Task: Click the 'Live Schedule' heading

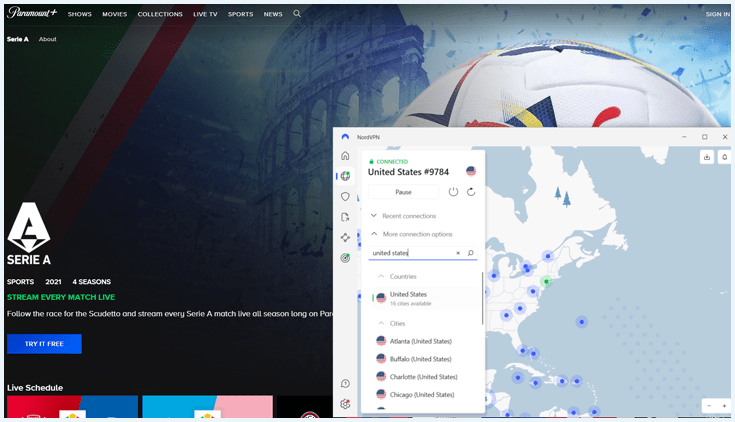Action: click(35, 388)
